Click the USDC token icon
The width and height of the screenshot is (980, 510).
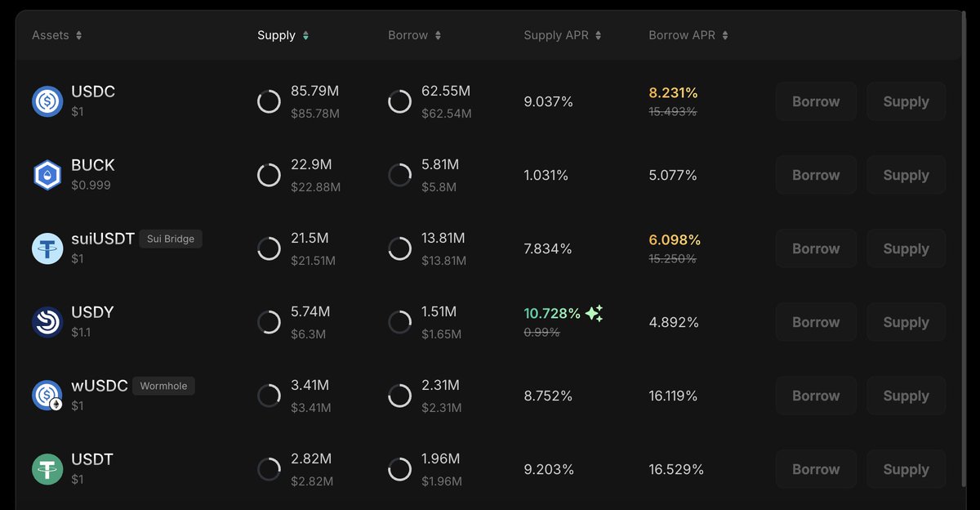click(47, 101)
